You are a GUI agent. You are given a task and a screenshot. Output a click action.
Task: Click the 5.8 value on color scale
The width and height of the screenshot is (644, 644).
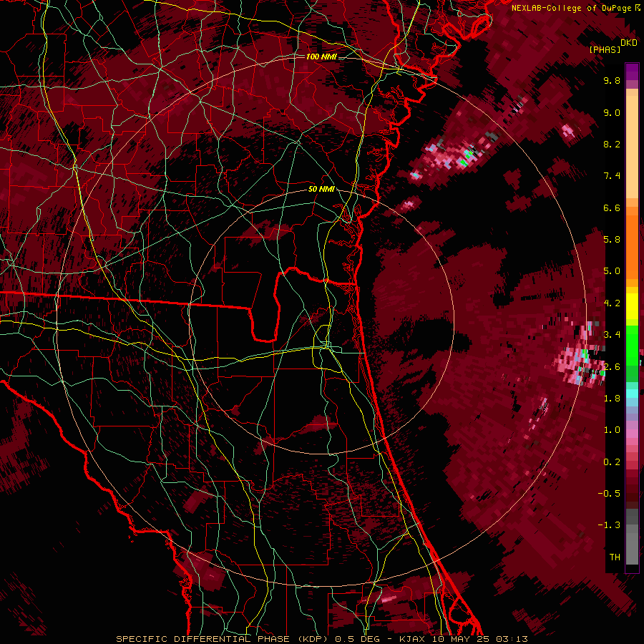[x=612, y=240]
